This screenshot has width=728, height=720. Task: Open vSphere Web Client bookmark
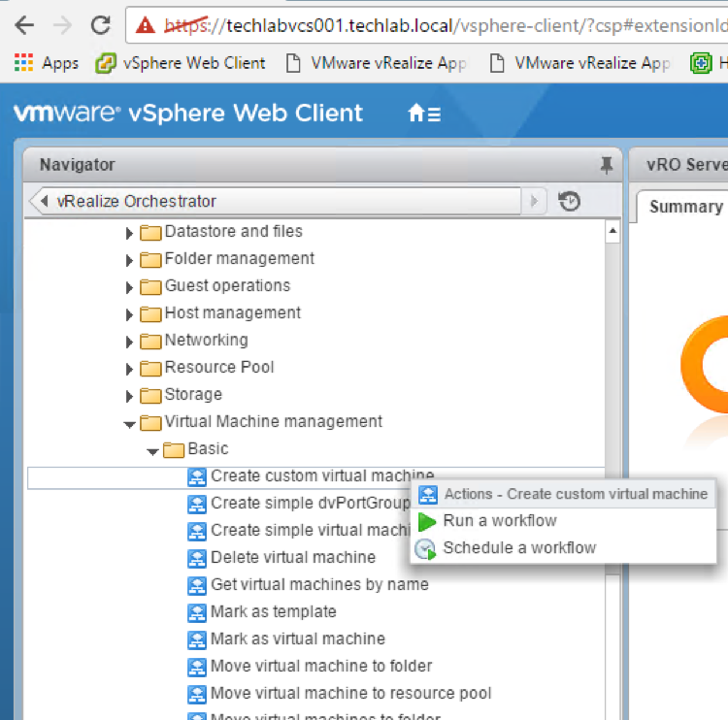click(181, 63)
